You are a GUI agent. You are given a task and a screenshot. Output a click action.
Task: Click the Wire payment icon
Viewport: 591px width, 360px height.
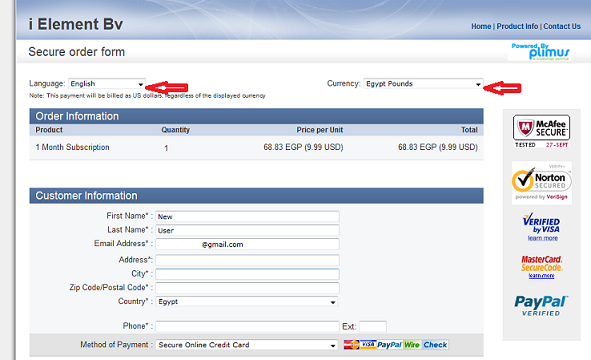click(412, 345)
